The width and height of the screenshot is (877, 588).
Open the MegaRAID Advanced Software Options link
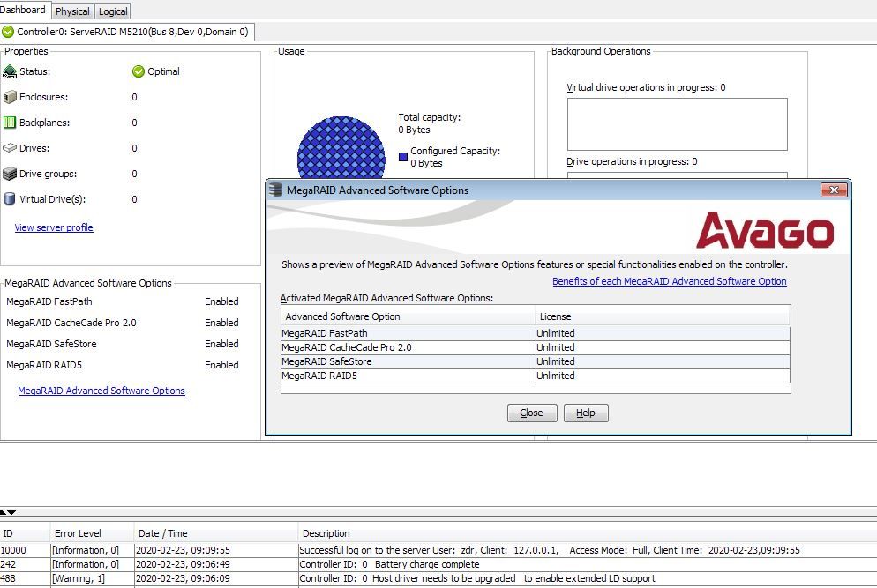pyautogui.click(x=101, y=391)
